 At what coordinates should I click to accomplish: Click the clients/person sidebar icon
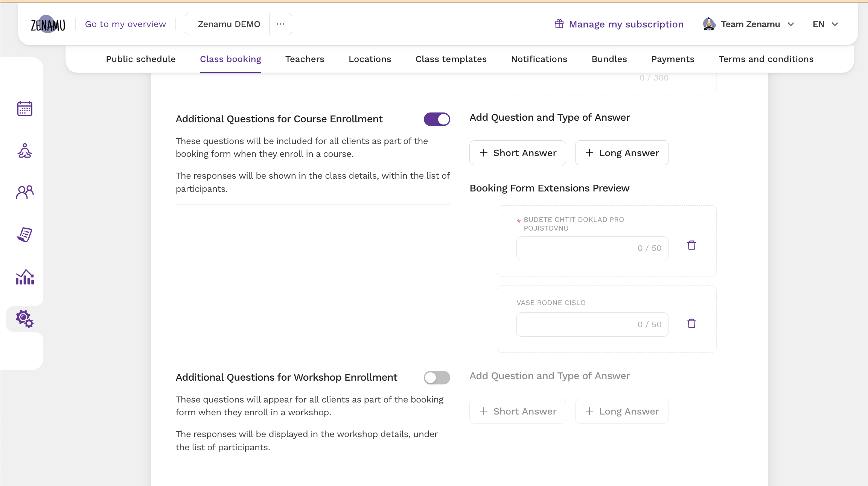coord(24,192)
